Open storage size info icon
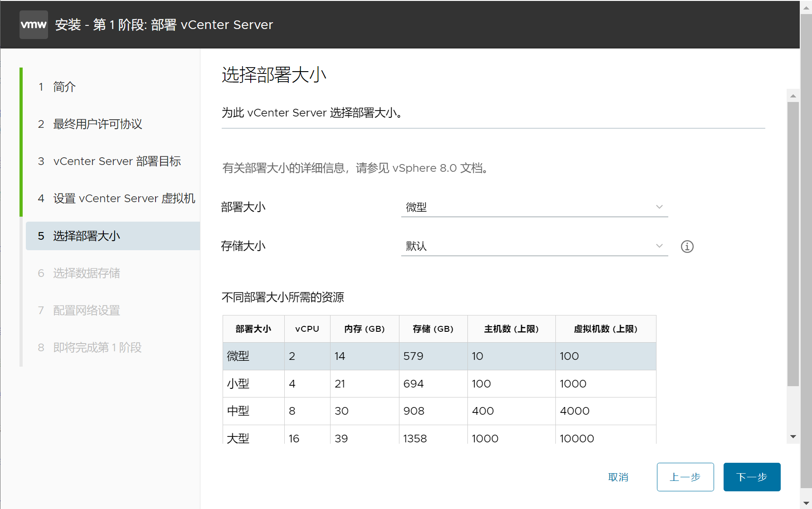This screenshot has height=509, width=812. coord(687,246)
